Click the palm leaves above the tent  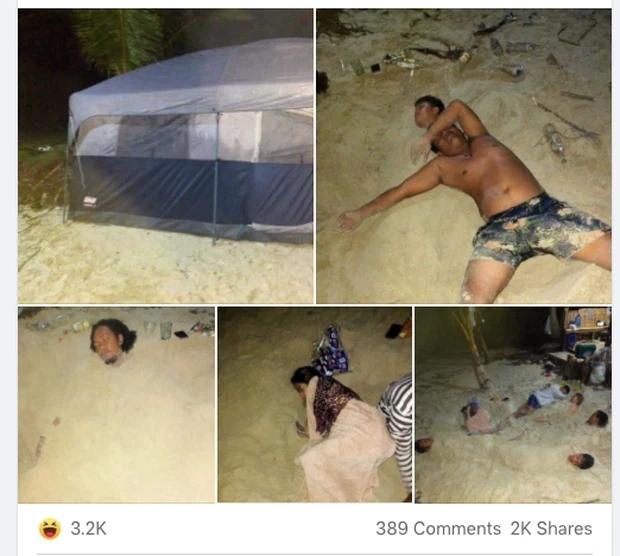click(x=119, y=38)
